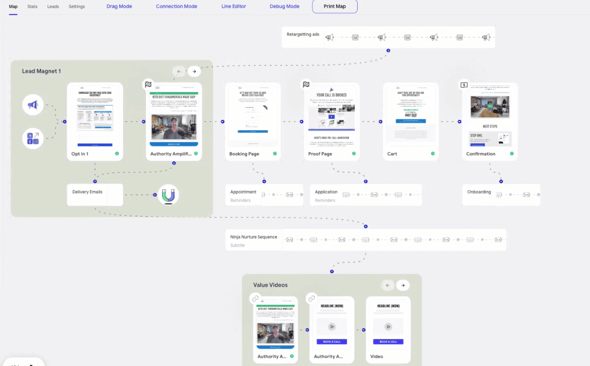The image size is (590, 366).
Task: Click the right arrow in Lead Magnet 1 group
Action: tap(194, 71)
